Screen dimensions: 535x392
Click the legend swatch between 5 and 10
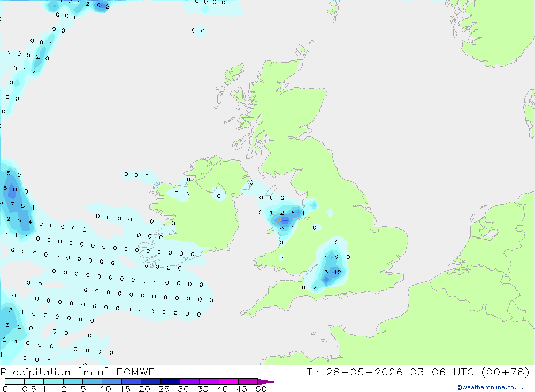pyautogui.click(x=93, y=381)
